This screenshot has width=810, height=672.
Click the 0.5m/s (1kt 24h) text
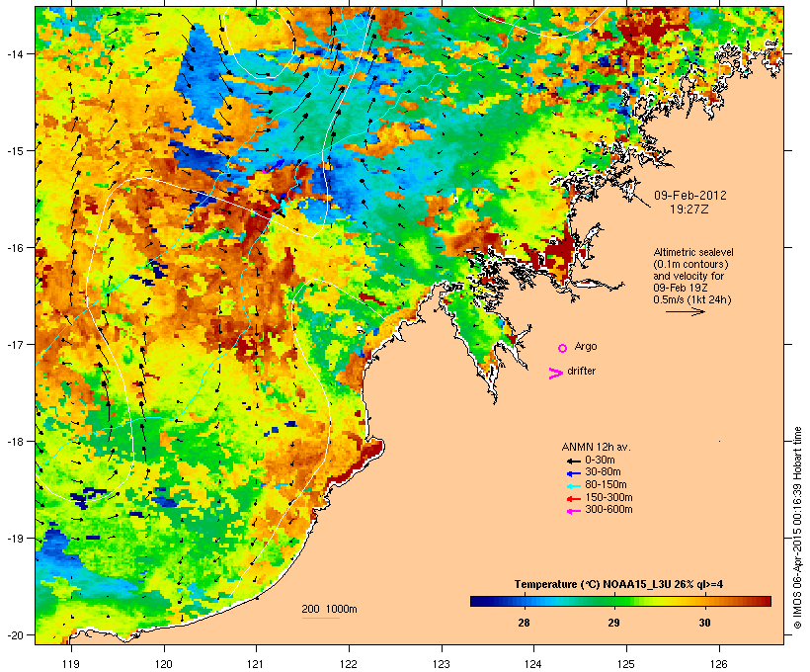click(x=692, y=299)
